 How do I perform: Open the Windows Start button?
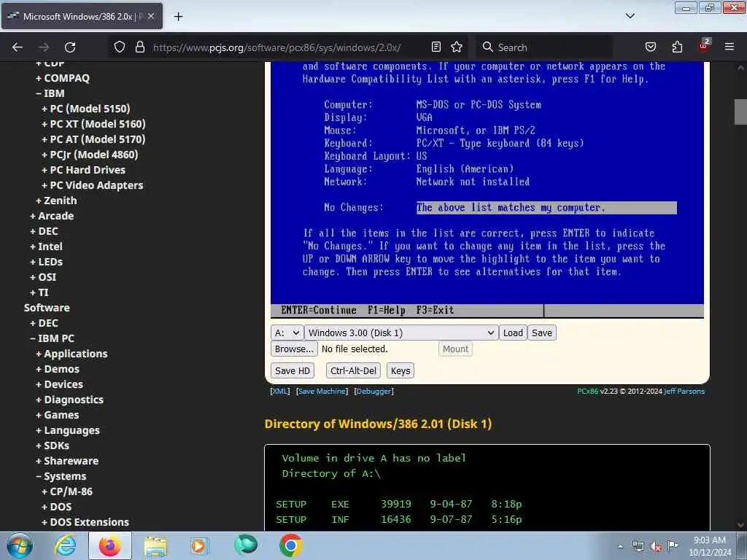click(20, 545)
